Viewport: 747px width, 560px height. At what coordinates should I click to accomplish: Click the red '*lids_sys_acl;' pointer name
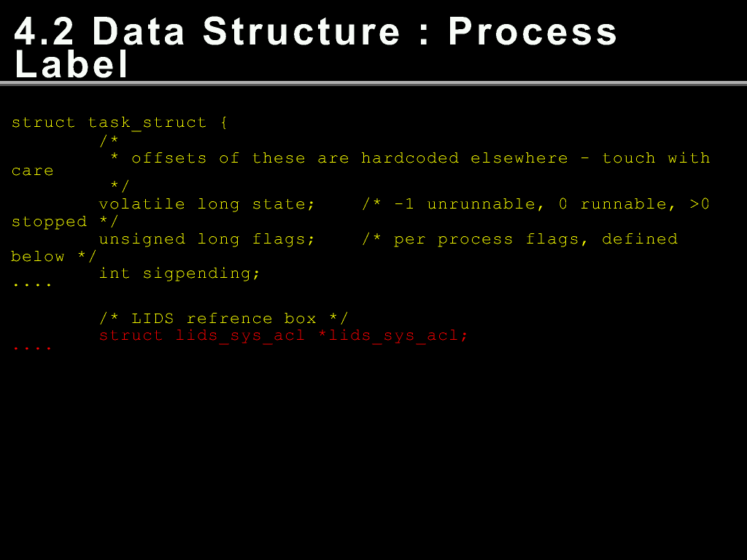point(393,335)
